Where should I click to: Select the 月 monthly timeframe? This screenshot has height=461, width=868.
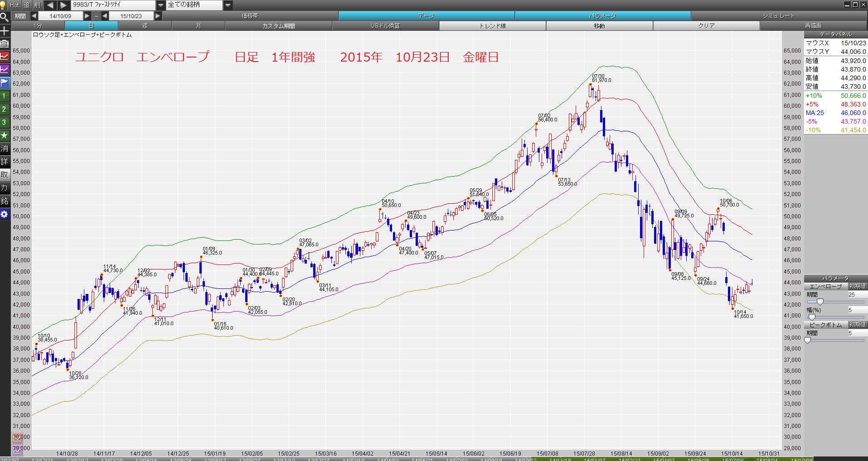[x=199, y=26]
